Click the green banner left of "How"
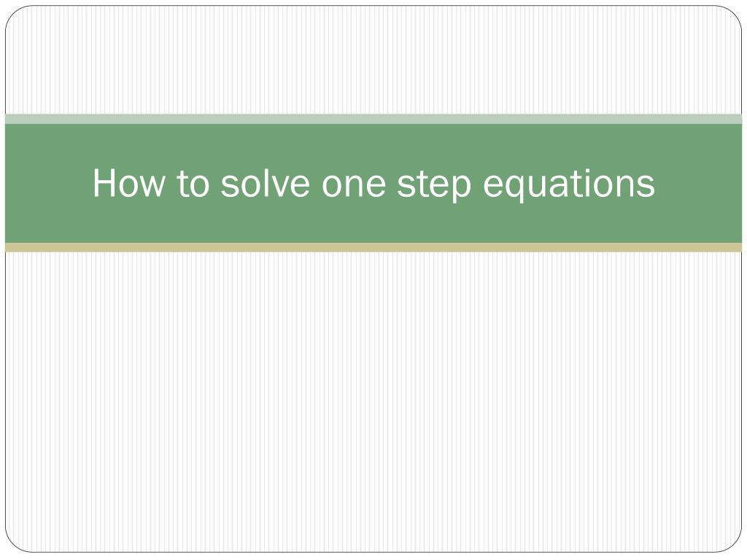747x560 pixels. [47, 183]
